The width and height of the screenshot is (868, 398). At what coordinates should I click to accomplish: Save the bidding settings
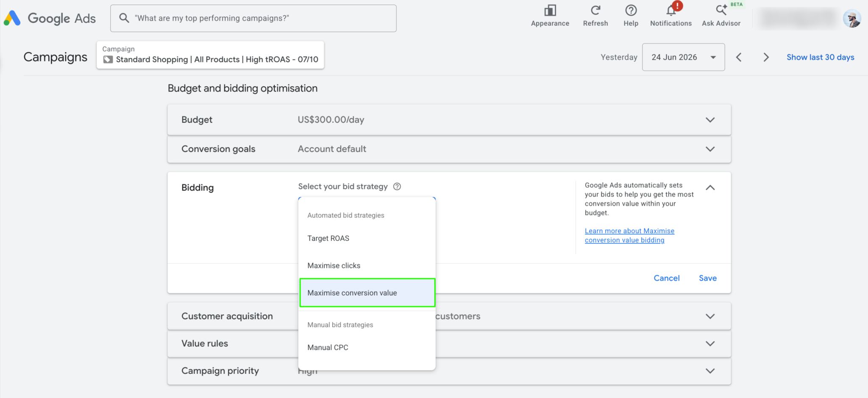707,278
